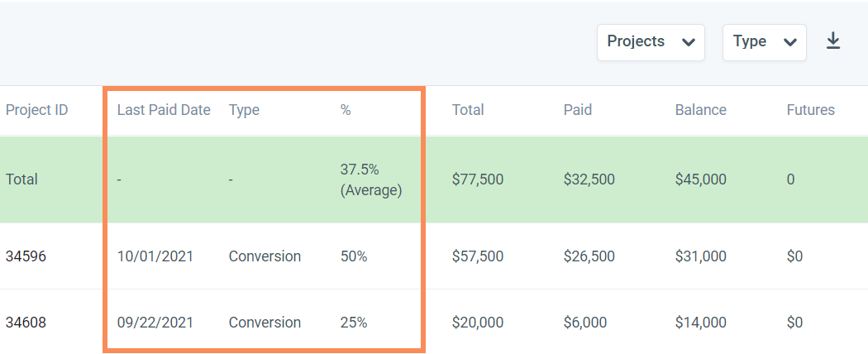Select the Balance column header
Image resolution: width=868 pixels, height=354 pixels.
coord(700,110)
